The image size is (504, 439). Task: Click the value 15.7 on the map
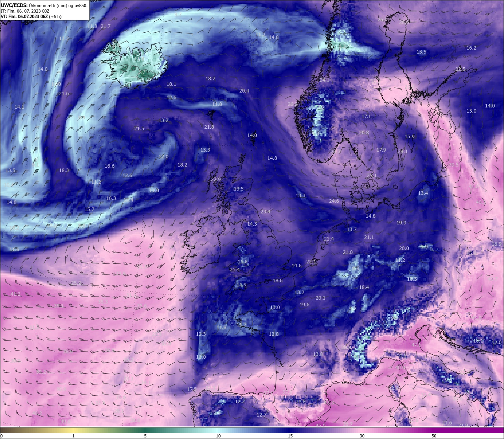89,209
